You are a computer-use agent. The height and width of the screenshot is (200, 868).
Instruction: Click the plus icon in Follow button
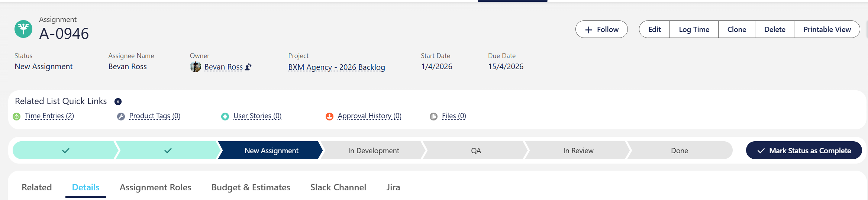tap(588, 30)
